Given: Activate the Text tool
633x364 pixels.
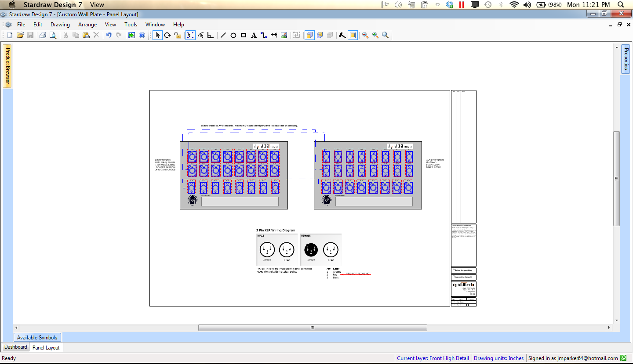Looking at the screenshot, I should click(x=254, y=35).
